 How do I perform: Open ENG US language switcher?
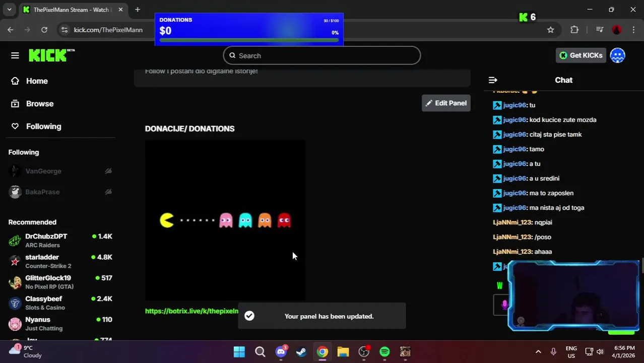pyautogui.click(x=571, y=352)
